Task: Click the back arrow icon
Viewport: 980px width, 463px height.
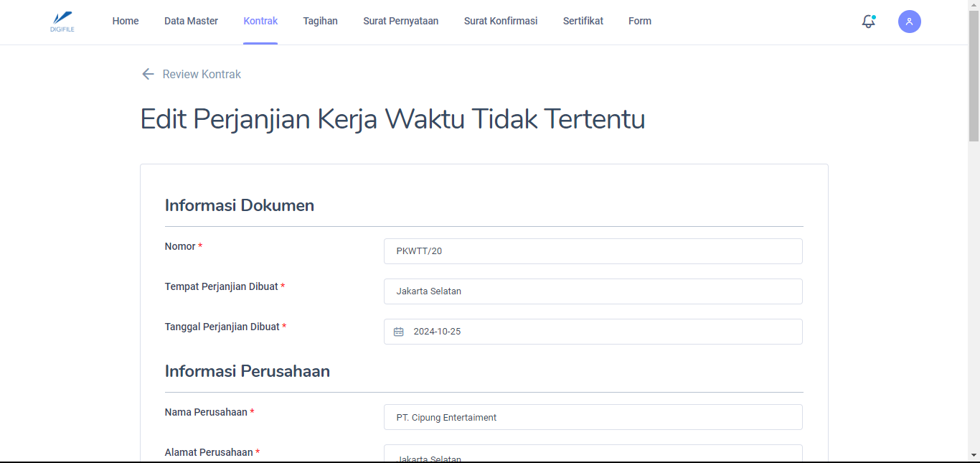Action: point(148,74)
